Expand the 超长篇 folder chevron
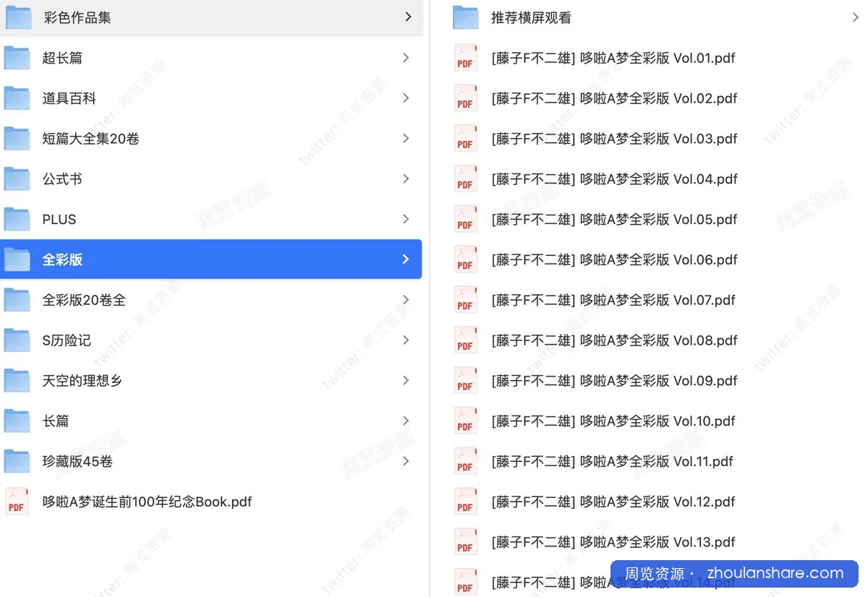 (x=406, y=58)
